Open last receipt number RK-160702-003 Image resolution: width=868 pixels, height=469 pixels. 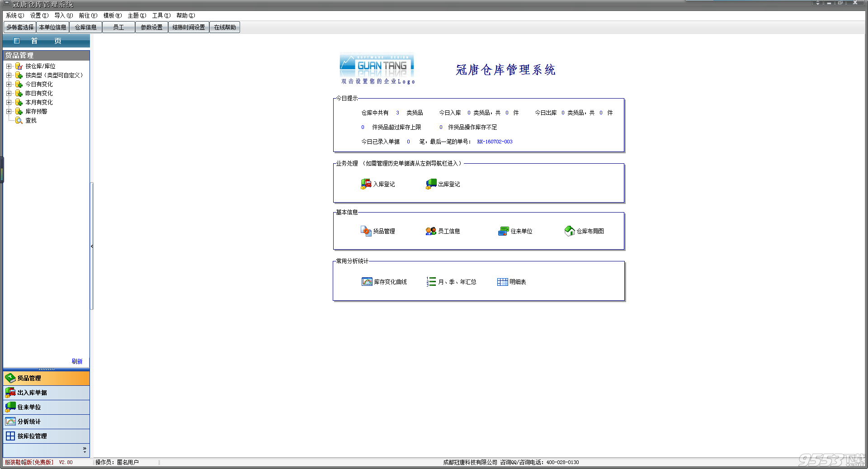[x=495, y=142]
